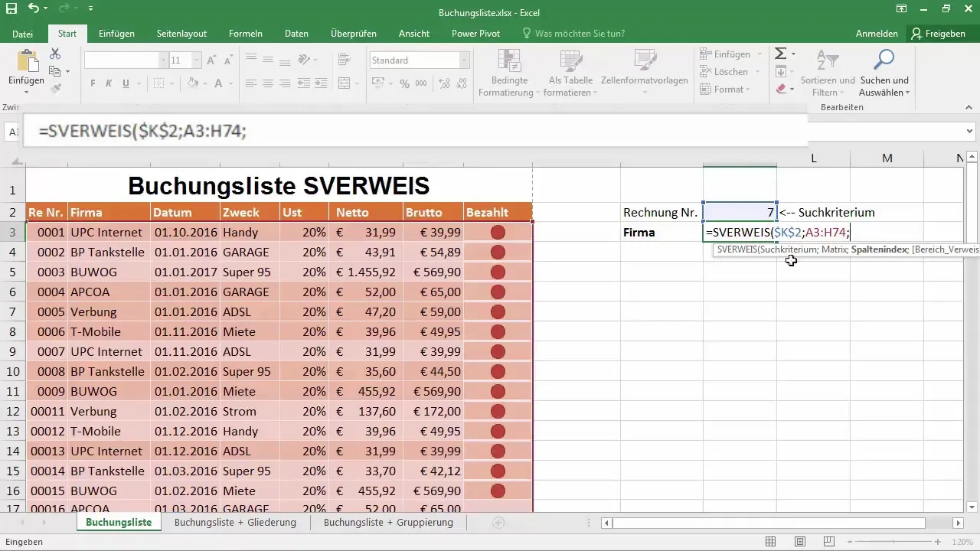Click the thousands separator 000 icon
The height and width of the screenshot is (551, 980).
click(422, 83)
